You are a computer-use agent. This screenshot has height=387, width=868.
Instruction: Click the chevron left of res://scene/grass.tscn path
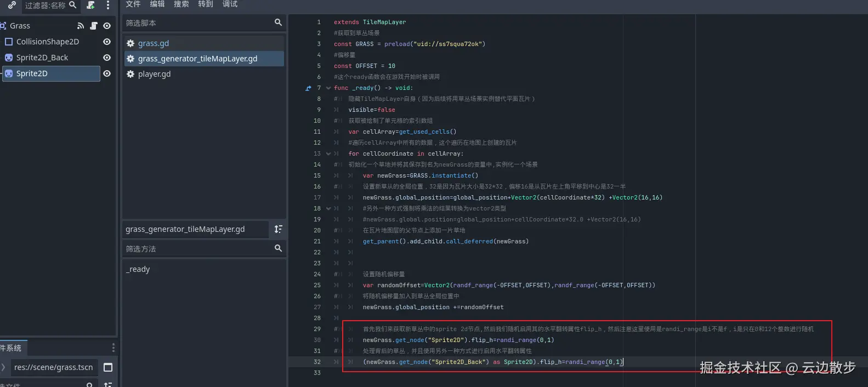click(x=3, y=367)
